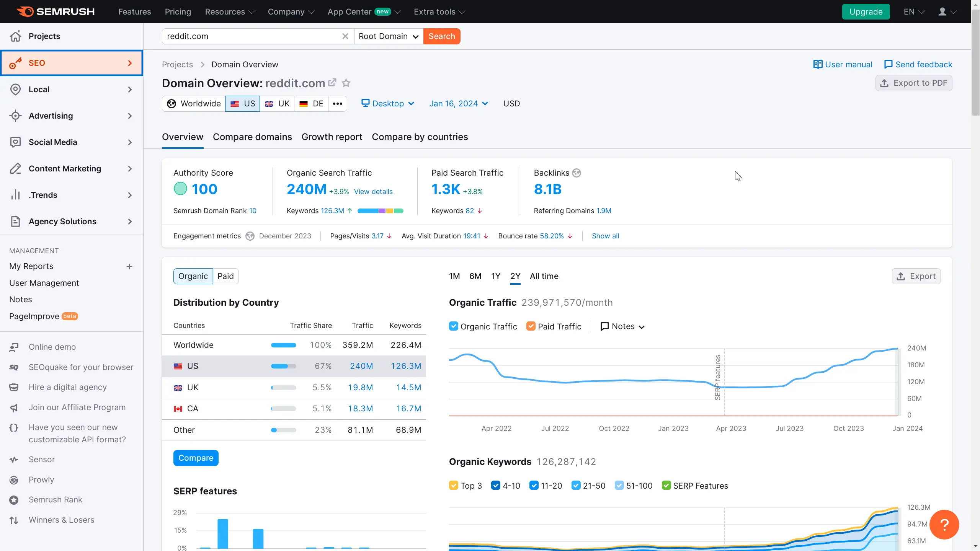This screenshot has width=980, height=551.
Task: Select All time range
Action: [x=544, y=276]
